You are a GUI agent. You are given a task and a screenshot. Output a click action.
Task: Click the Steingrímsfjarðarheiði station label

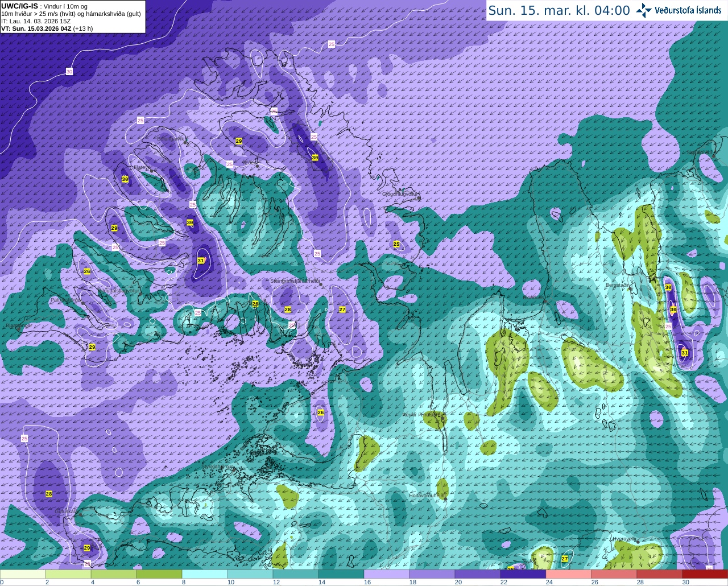point(295,281)
